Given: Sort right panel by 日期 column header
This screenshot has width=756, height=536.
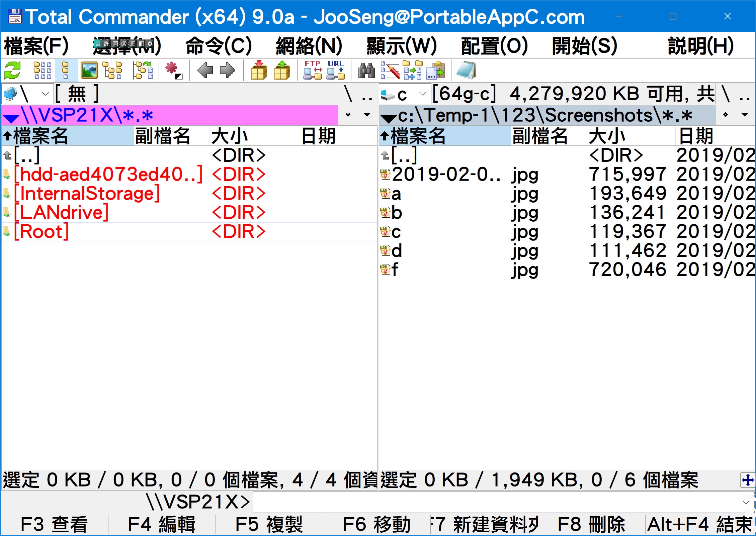Looking at the screenshot, I should [715, 136].
